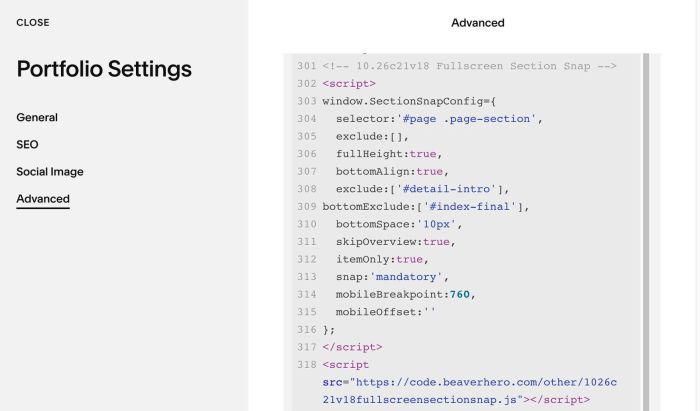Open the General settings tab
The image size is (700, 411).
[37, 117]
